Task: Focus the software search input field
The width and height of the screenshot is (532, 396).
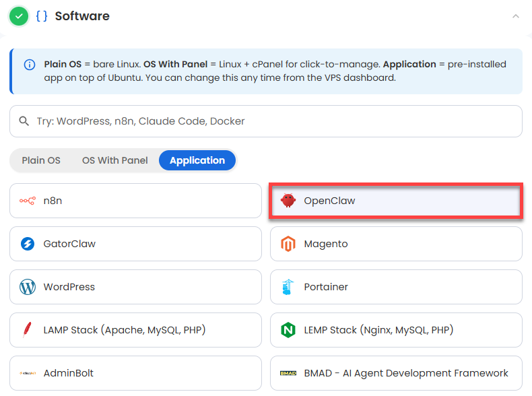Action: 266,121
